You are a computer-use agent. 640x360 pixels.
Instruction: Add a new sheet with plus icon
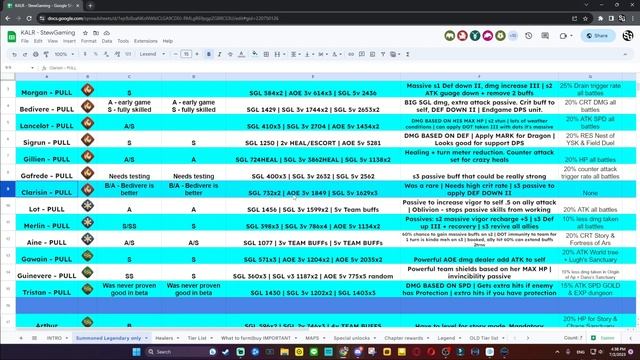(21, 338)
